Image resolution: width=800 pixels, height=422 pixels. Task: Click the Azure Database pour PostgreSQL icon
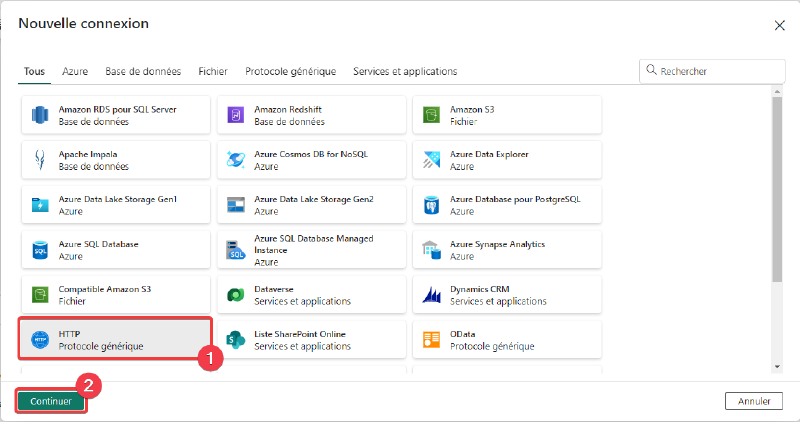(431, 205)
